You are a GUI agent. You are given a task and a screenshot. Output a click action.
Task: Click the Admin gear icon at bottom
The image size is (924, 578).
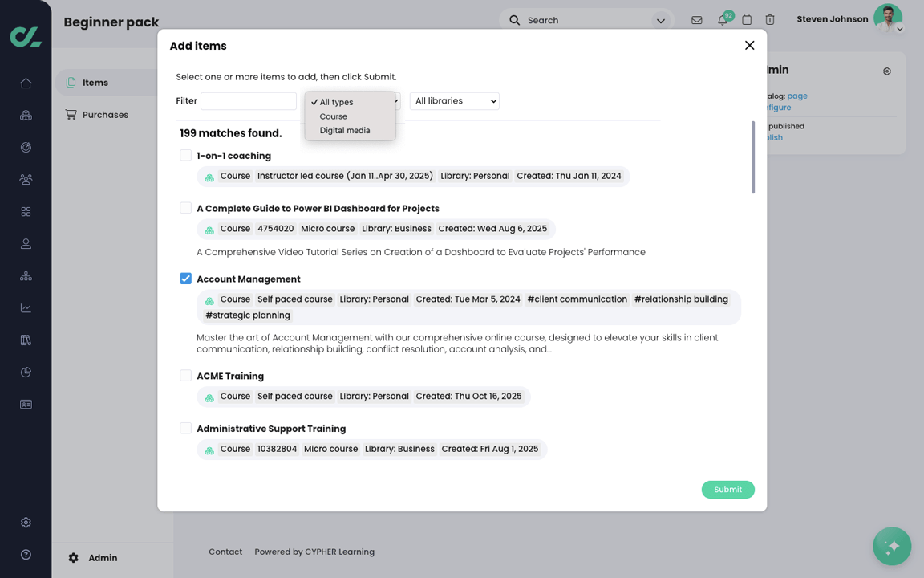tap(73, 558)
